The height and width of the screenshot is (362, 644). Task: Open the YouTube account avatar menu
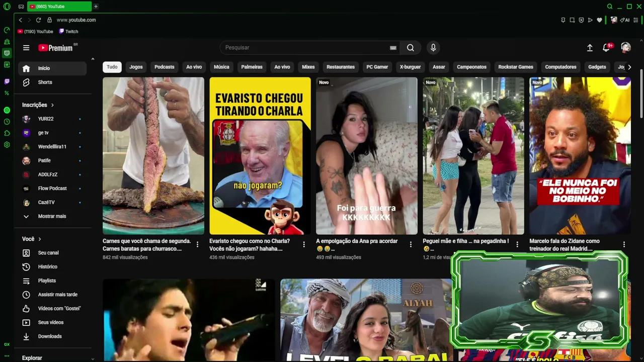(626, 47)
